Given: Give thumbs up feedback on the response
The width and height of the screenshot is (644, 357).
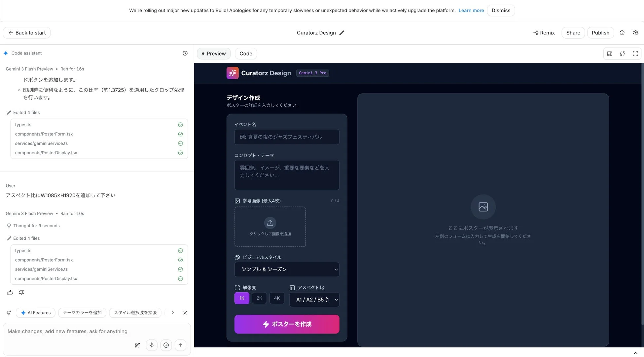Looking at the screenshot, I should [x=10, y=293].
